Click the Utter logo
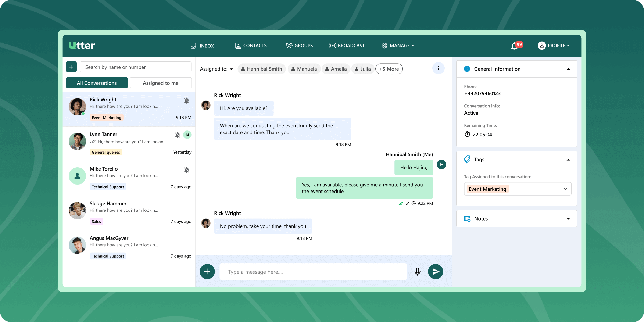644x322 pixels. 82,46
